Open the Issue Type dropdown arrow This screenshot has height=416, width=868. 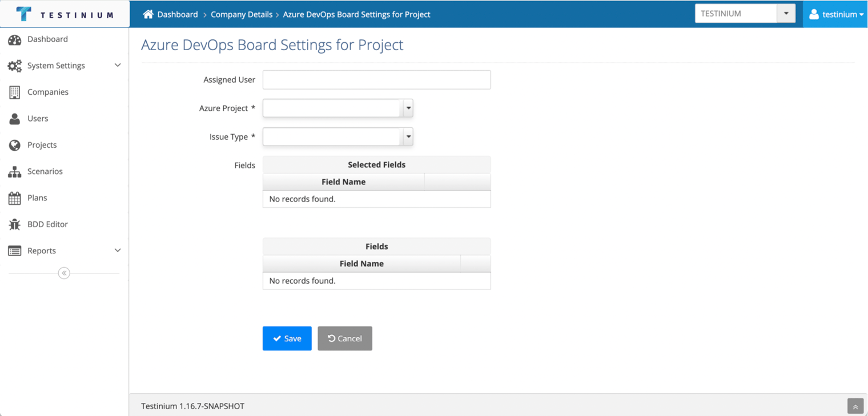pyautogui.click(x=408, y=137)
